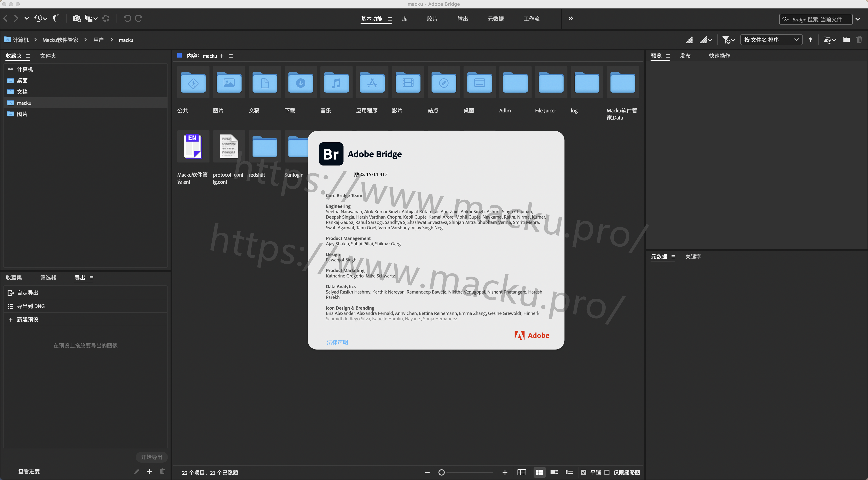The height and width of the screenshot is (480, 868).
Task: Click the lock thumbnail grid icon
Action: 522,473
